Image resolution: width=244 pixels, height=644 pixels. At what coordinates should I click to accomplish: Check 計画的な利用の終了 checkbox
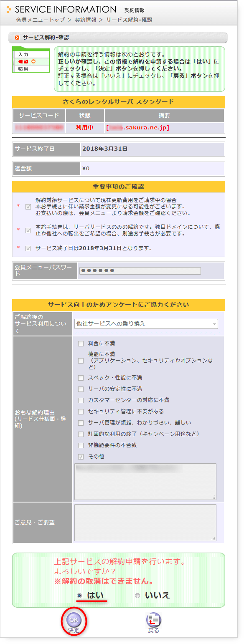point(81,434)
